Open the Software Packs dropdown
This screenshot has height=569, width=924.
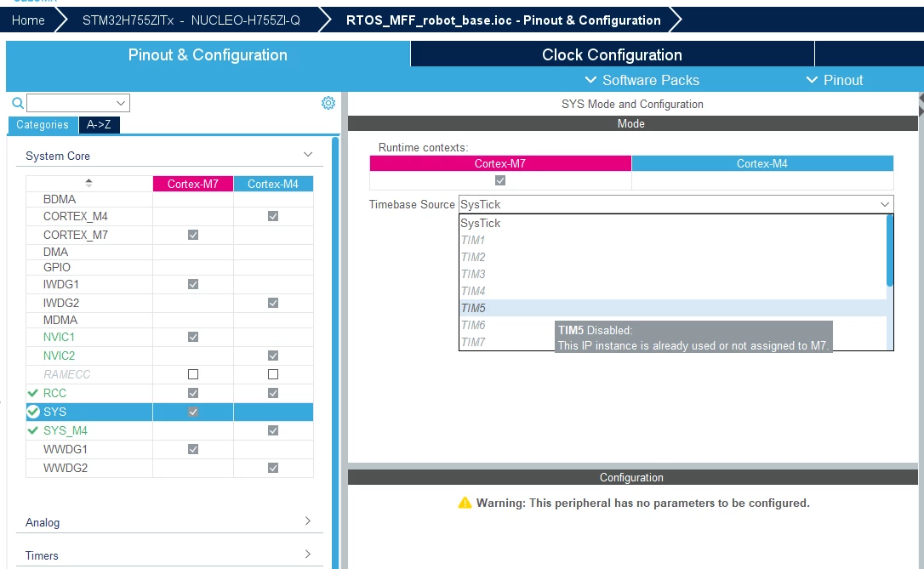pyautogui.click(x=642, y=80)
